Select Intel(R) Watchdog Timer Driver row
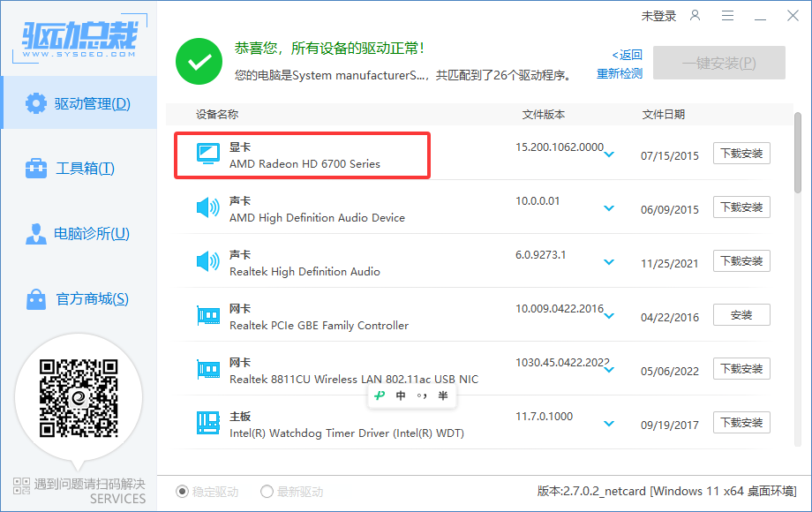Screen dimensions: 812x512 (472, 423)
